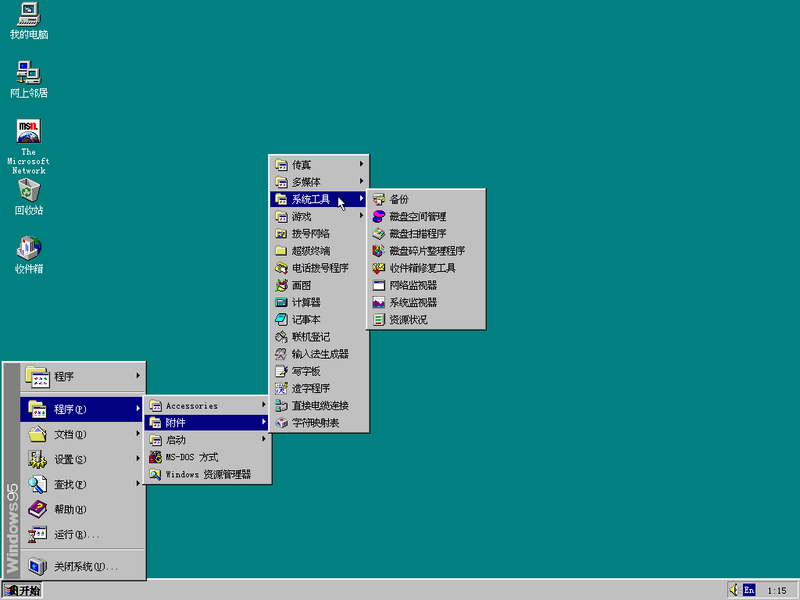Screen dimensions: 800x600
Task: Click the 收件箱修复工具 icon
Action: [x=379, y=268]
